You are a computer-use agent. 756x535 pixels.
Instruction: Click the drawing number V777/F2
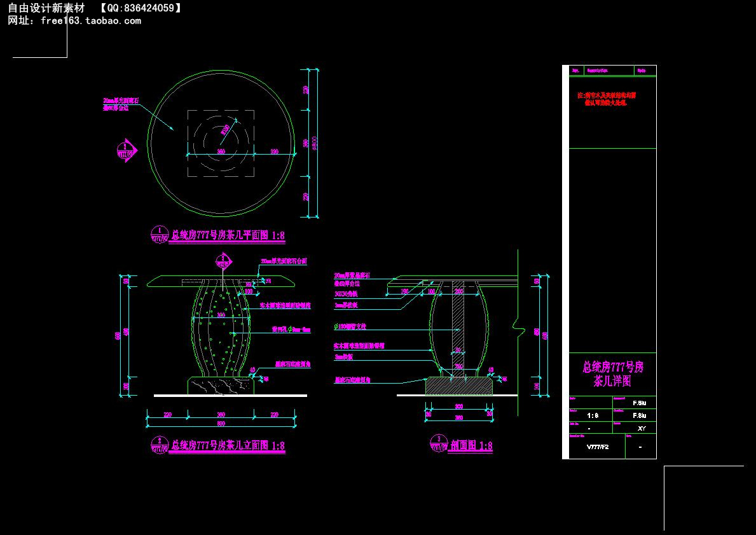tap(598, 447)
